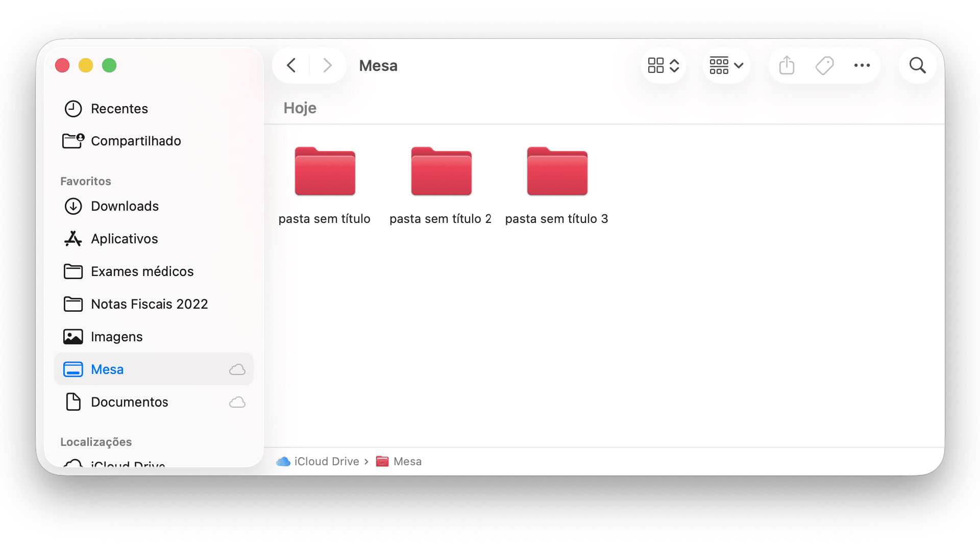Viewport: 980px width, 551px height.
Task: Open the more actions ellipsis menu
Action: pos(862,65)
